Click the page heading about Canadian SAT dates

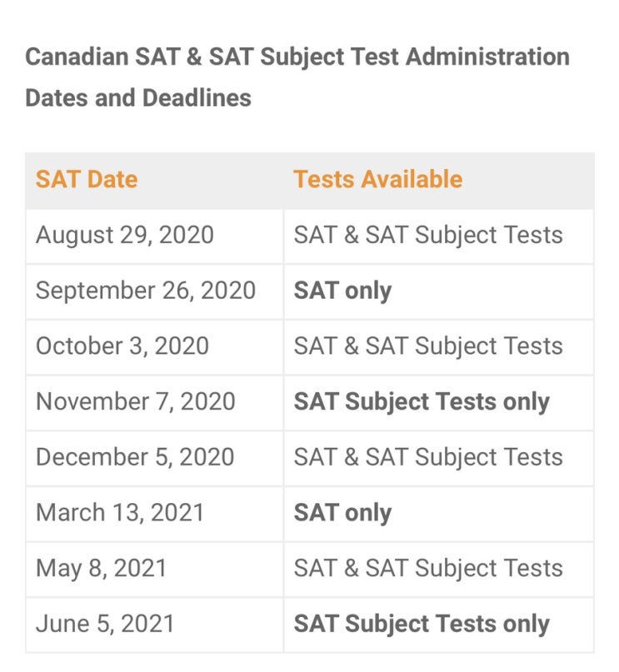pos(297,77)
